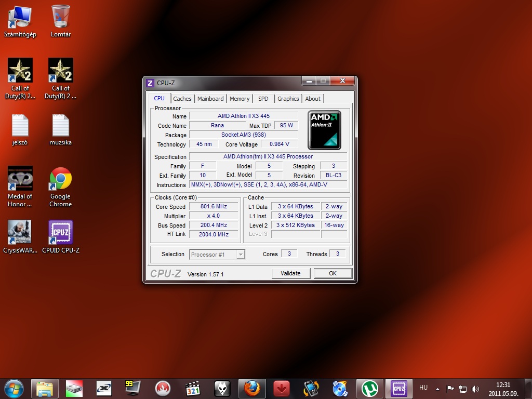
Task: Click the Socket AM3 (938) package value
Action: click(x=243, y=135)
